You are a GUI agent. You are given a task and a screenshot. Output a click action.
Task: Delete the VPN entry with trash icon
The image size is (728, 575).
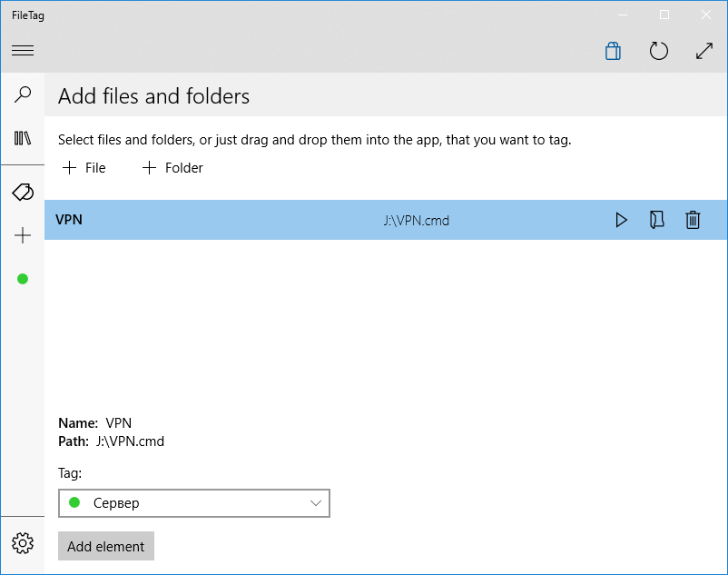click(x=693, y=220)
